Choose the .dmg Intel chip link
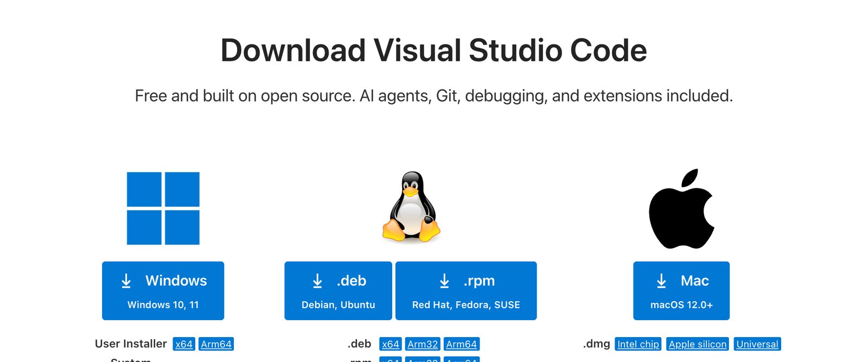 (638, 344)
